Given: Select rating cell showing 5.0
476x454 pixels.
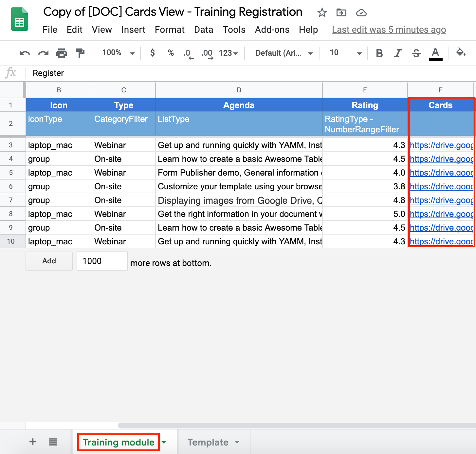Looking at the screenshot, I should tap(365, 214).
